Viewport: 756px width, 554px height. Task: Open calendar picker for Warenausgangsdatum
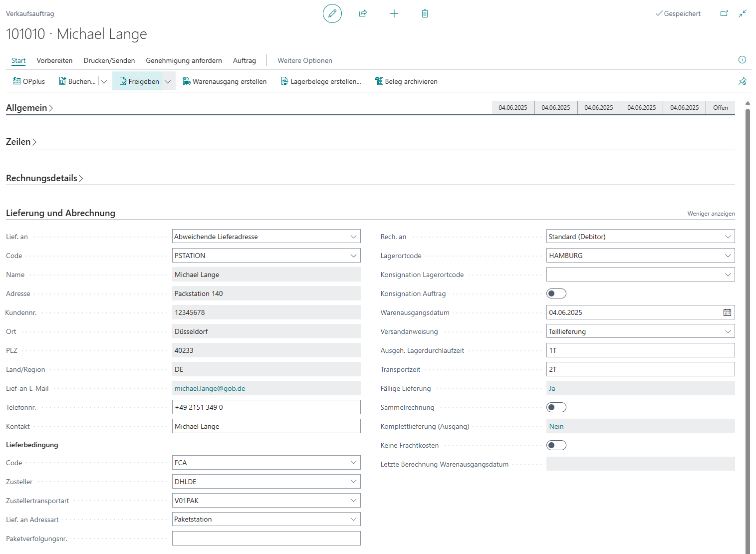[x=727, y=312]
